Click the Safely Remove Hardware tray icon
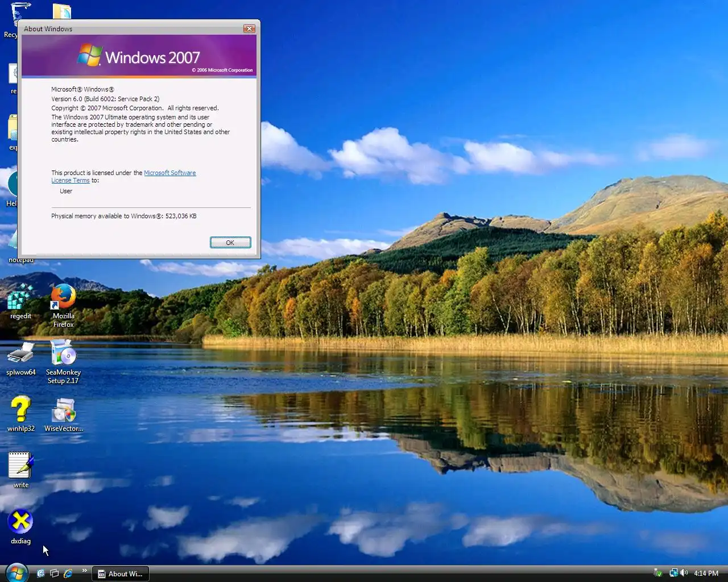This screenshot has height=582, width=728. tap(658, 573)
